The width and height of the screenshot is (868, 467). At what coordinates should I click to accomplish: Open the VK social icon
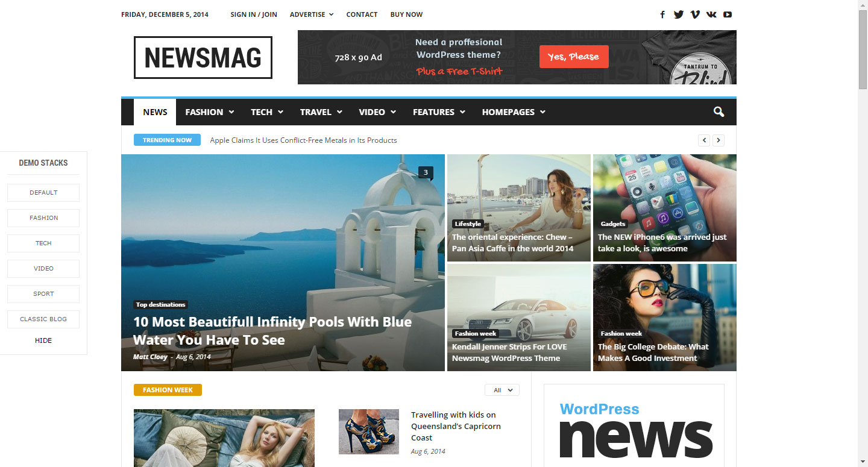pyautogui.click(x=711, y=14)
